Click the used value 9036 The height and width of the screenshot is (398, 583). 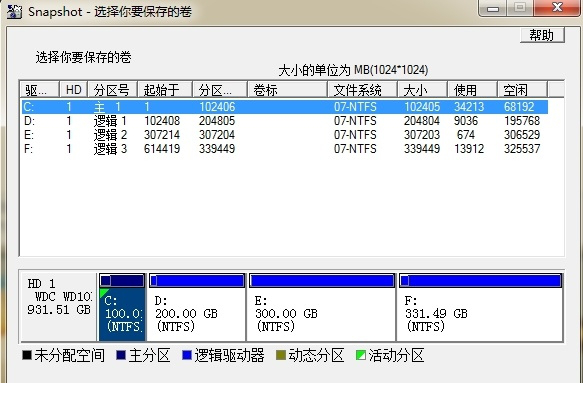pos(466,121)
